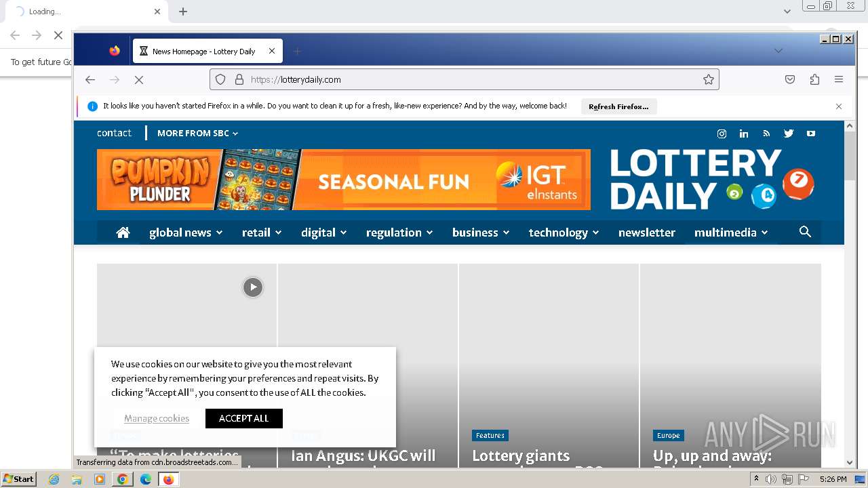
Task: Expand global news menu
Action: tap(186, 232)
